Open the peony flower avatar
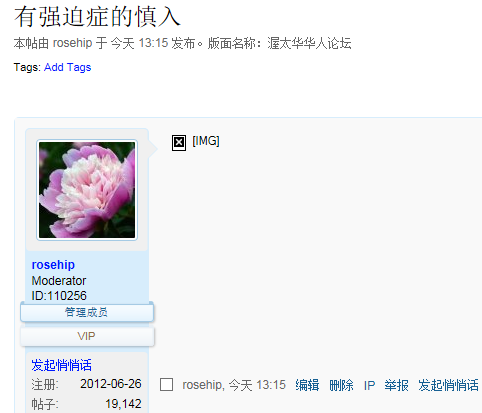Screen dimensions: 482x413 click(87, 190)
